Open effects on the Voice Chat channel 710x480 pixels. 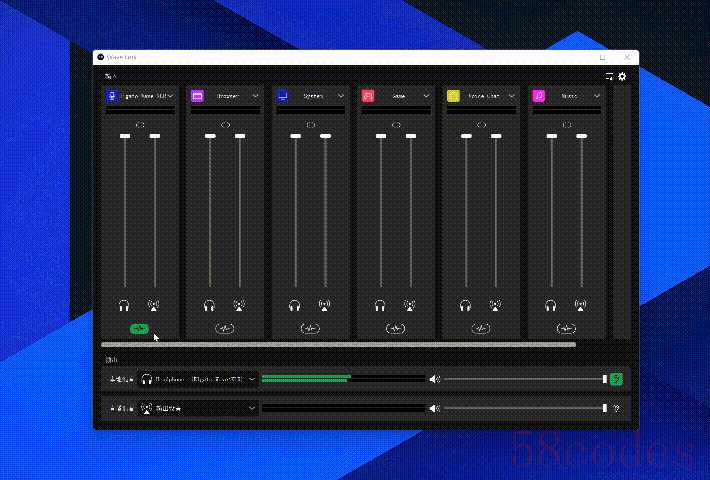(x=481, y=328)
